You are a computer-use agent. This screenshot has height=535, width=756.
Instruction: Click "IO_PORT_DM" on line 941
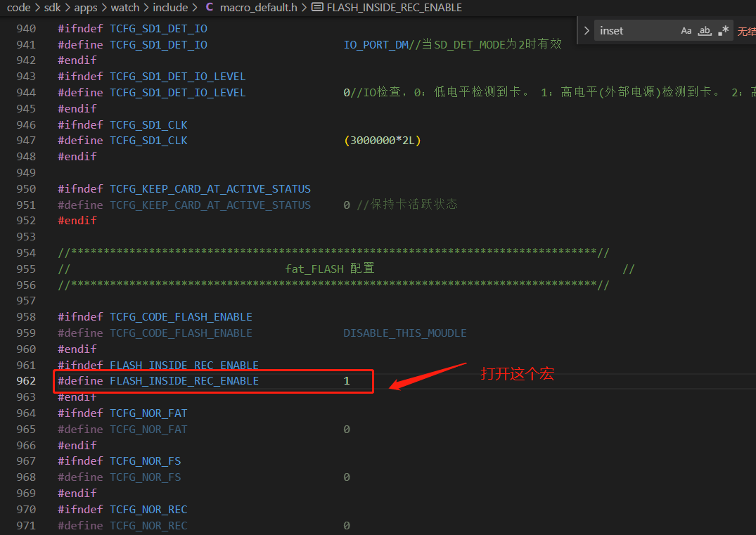(376, 45)
